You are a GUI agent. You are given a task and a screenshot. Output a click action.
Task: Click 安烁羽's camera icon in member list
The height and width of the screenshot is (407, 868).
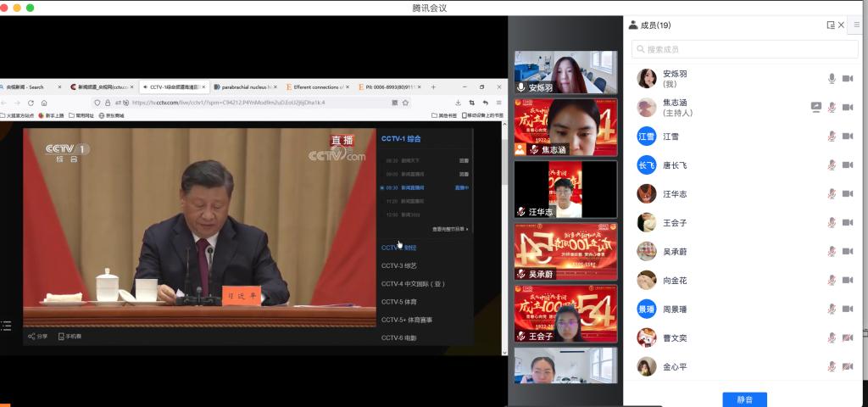click(x=848, y=79)
